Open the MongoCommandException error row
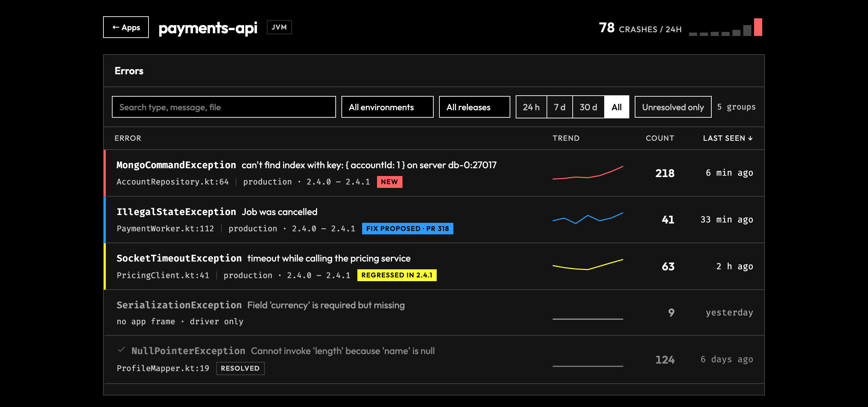The height and width of the screenshot is (407, 868). coord(434,173)
